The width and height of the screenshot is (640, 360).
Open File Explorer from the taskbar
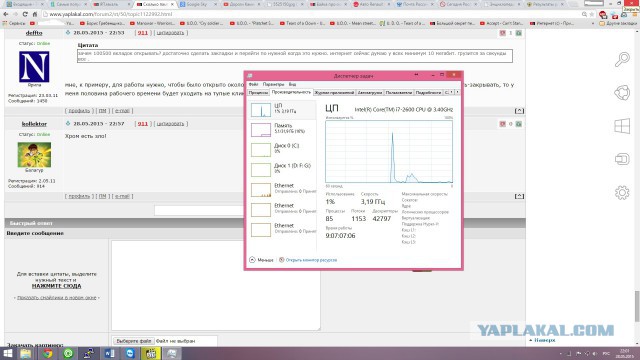tap(26, 353)
